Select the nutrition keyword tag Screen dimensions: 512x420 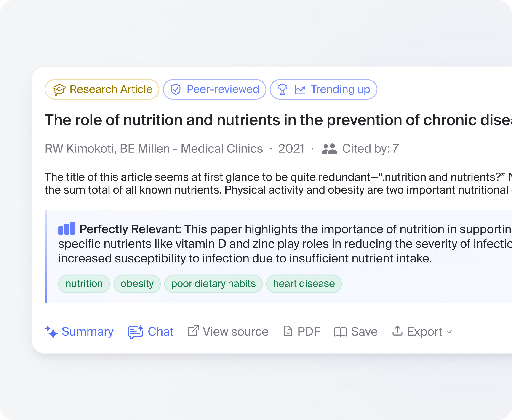[x=84, y=283]
